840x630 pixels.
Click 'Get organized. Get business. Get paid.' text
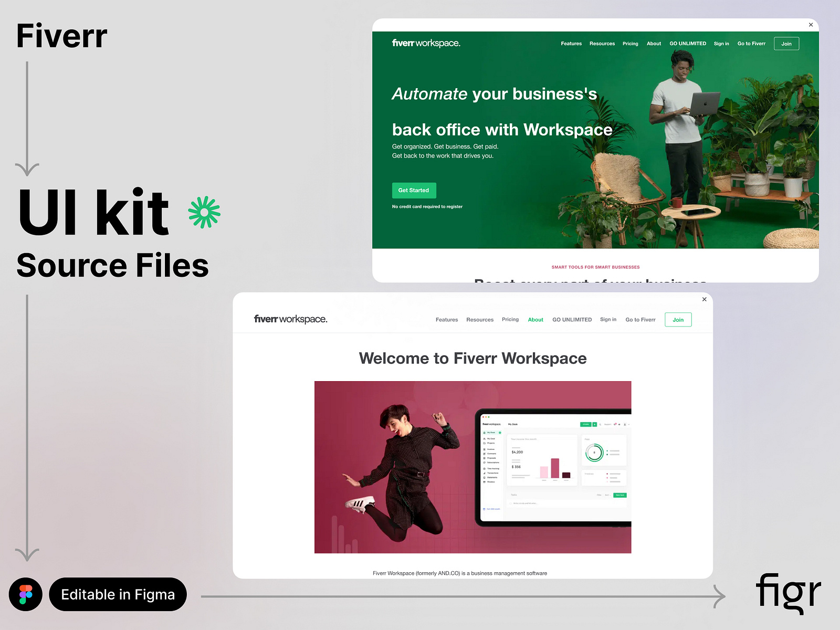coord(445,146)
